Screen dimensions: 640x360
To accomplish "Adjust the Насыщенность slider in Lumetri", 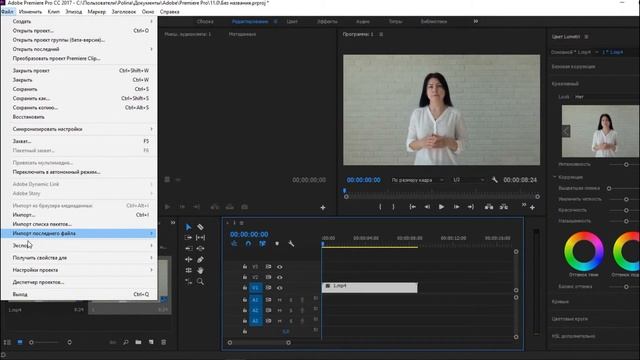I will pos(626,221).
